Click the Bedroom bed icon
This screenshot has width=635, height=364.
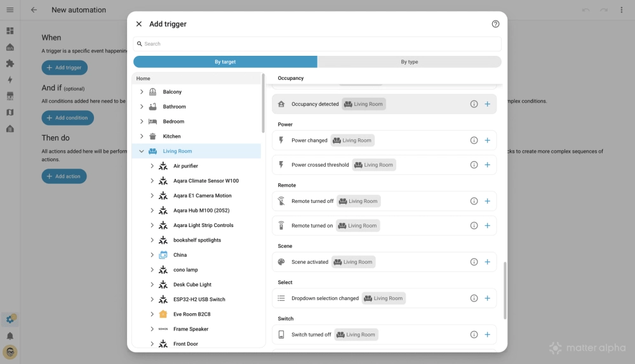click(x=152, y=121)
